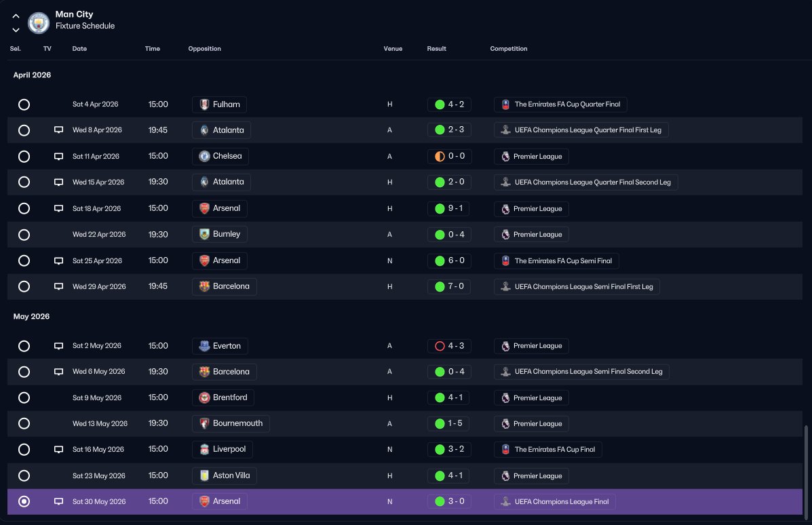
Task: View the 4 - 3 loss result against Everton
Action: click(450, 346)
